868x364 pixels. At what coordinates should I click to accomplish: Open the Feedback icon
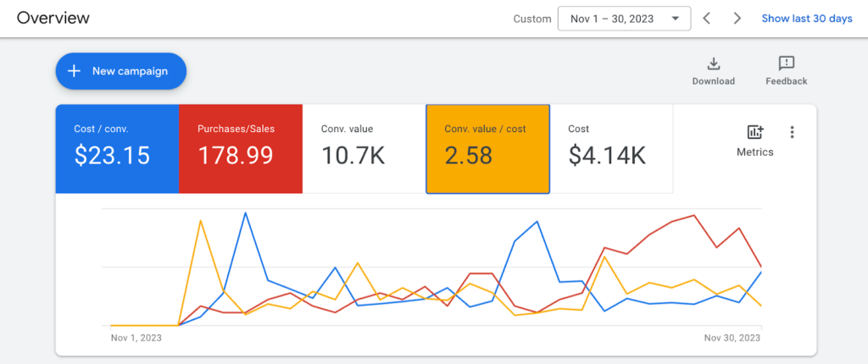point(786,63)
